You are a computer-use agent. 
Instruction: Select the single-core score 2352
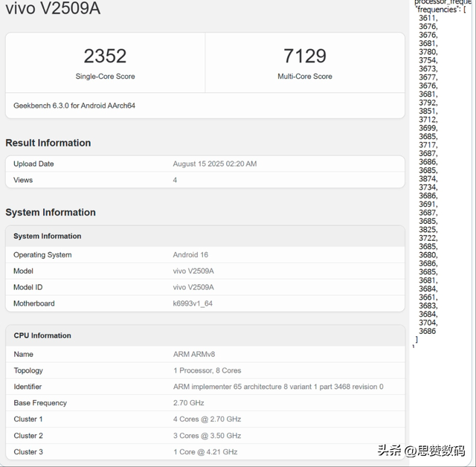pos(105,56)
